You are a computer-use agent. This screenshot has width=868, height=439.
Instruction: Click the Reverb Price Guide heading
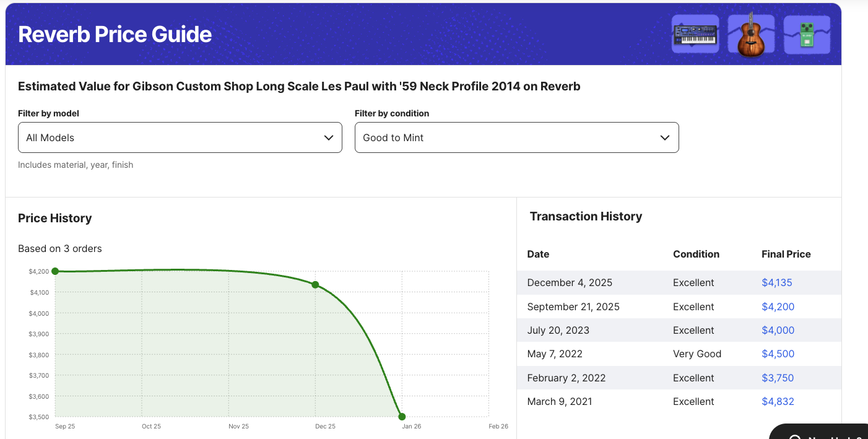(115, 34)
